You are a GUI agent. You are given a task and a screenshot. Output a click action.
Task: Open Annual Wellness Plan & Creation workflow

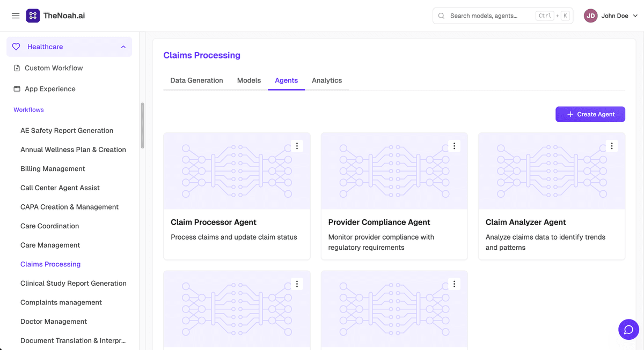point(73,150)
